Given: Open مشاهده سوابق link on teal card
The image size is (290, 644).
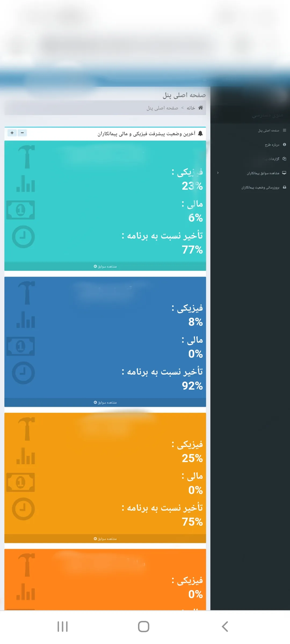Looking at the screenshot, I should click(x=105, y=266).
